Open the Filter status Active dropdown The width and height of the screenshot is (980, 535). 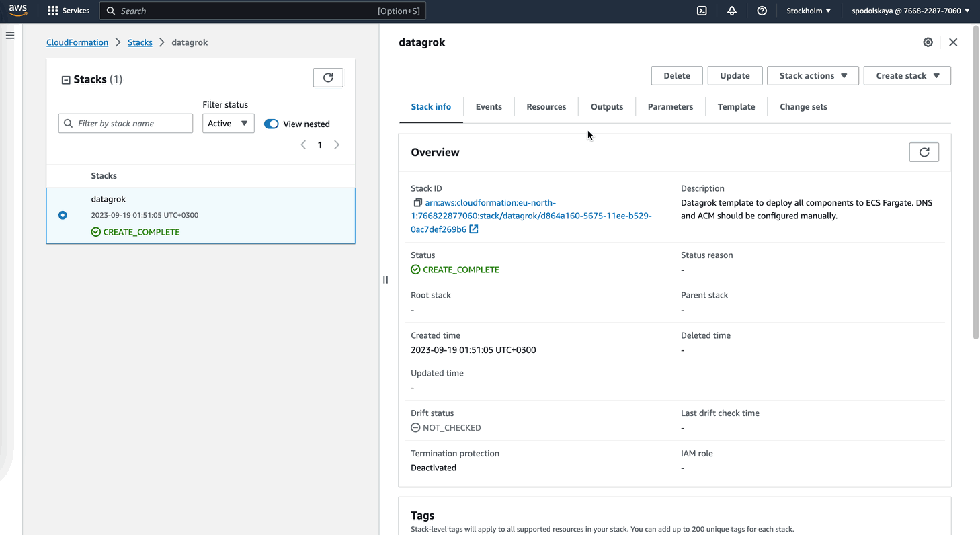pos(228,123)
